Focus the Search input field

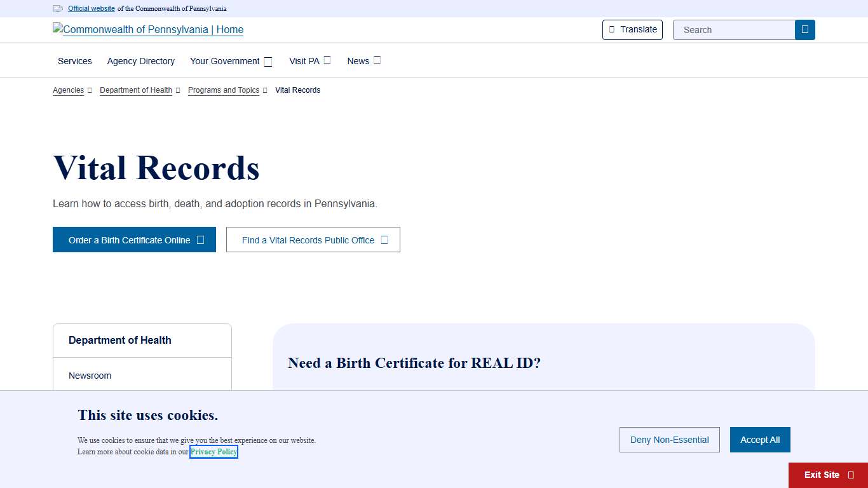pyautogui.click(x=734, y=30)
